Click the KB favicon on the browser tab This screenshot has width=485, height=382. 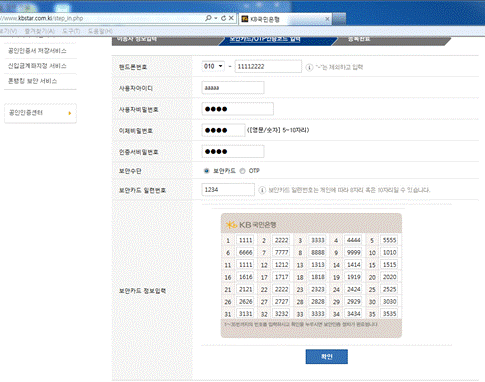[245, 19]
